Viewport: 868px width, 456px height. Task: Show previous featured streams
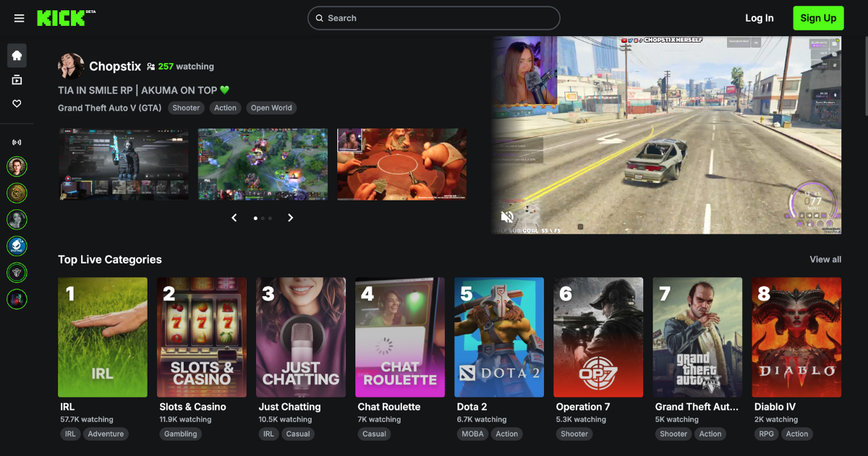234,218
